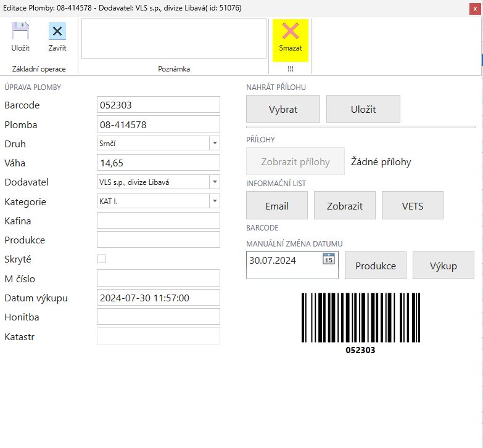Apply the date with the Výkup button
This screenshot has width=483, height=448.
(444, 266)
